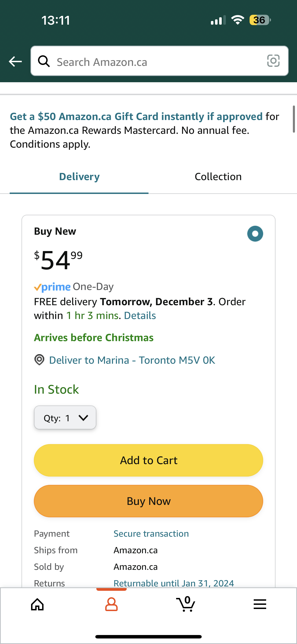Select the Buy New radio button

(255, 234)
